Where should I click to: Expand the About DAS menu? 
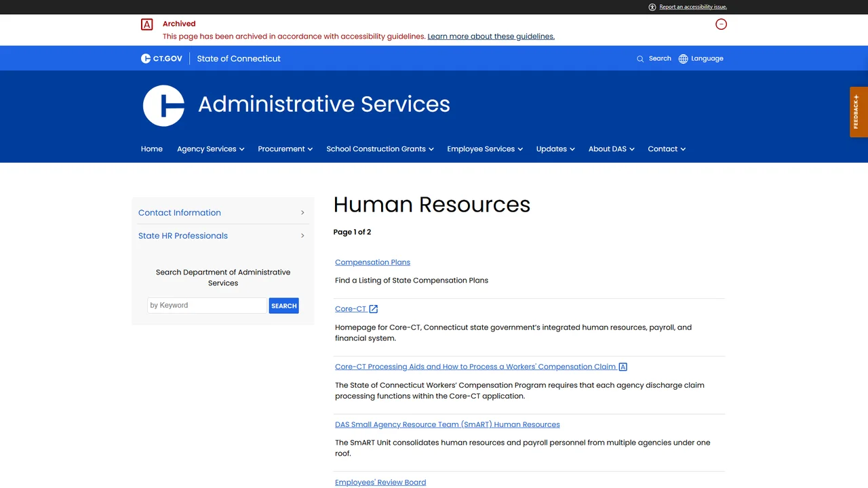611,149
